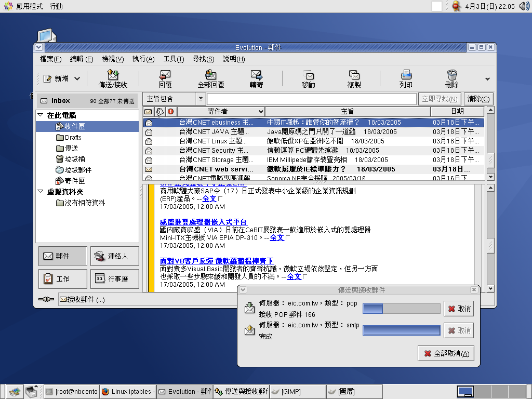Select the 垃圾桶 trash folder

click(x=70, y=159)
